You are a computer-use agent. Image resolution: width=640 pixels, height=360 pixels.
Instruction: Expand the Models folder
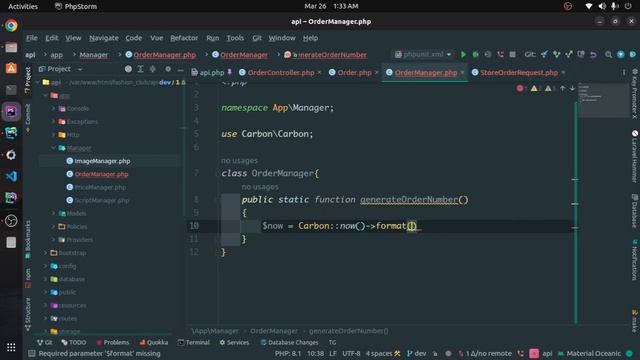[x=53, y=213]
